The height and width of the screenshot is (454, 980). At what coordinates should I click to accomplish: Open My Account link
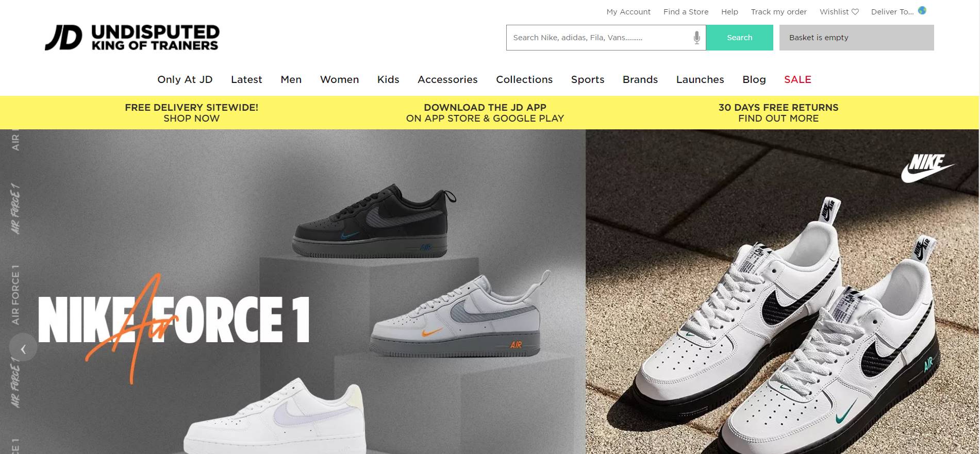tap(628, 11)
